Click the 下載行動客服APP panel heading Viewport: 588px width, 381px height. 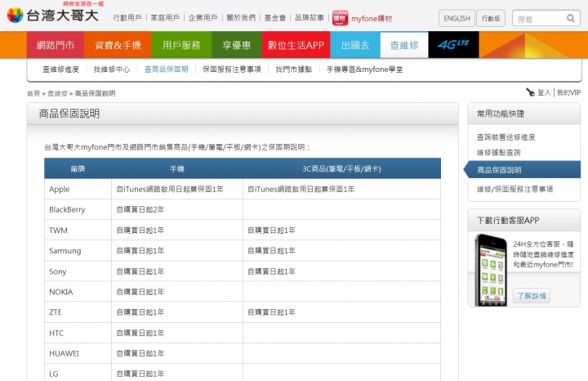(508, 220)
